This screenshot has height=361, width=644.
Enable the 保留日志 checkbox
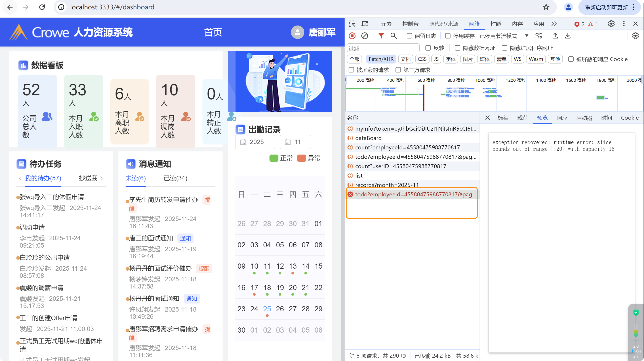[x=409, y=36]
